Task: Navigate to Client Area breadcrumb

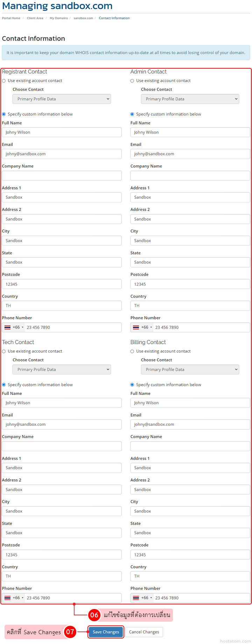Action: click(35, 18)
